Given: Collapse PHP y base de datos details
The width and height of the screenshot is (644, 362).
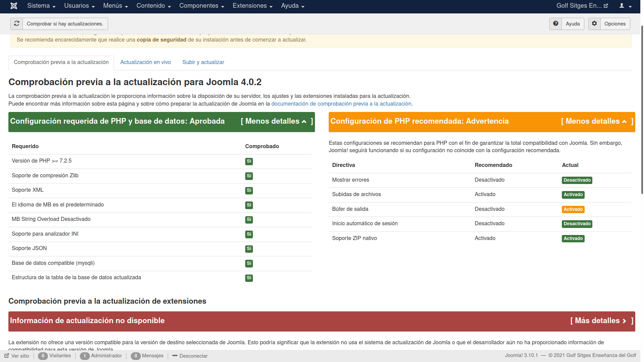Looking at the screenshot, I should tap(277, 121).
